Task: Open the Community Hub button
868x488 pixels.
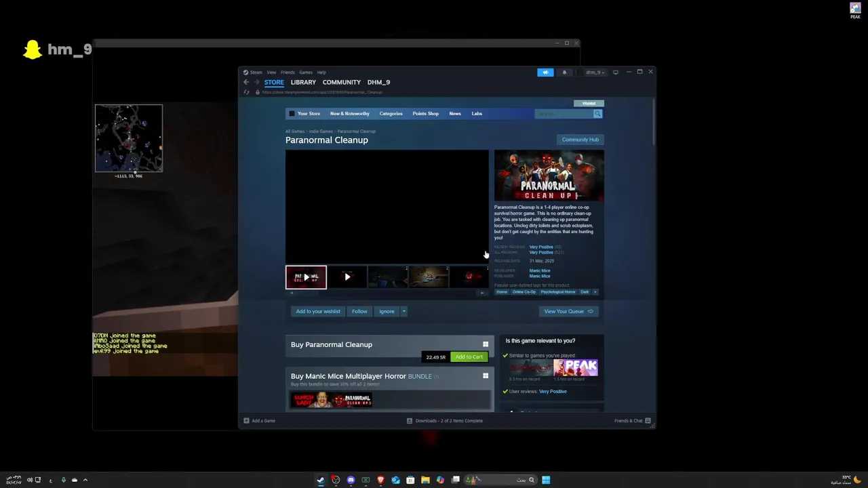Action: (x=580, y=140)
